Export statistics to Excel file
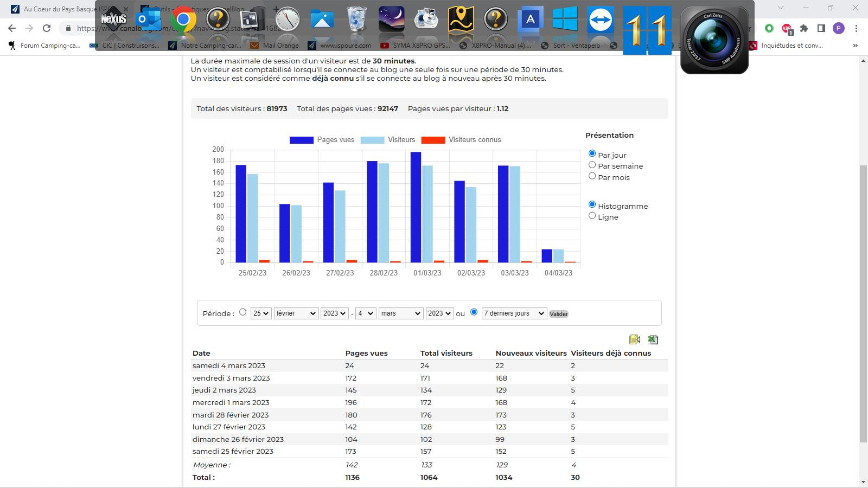868x488 pixels. click(x=653, y=339)
